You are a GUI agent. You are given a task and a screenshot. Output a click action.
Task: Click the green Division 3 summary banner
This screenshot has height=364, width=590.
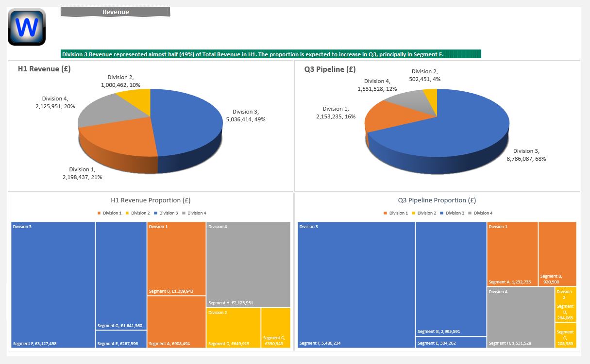coord(270,54)
